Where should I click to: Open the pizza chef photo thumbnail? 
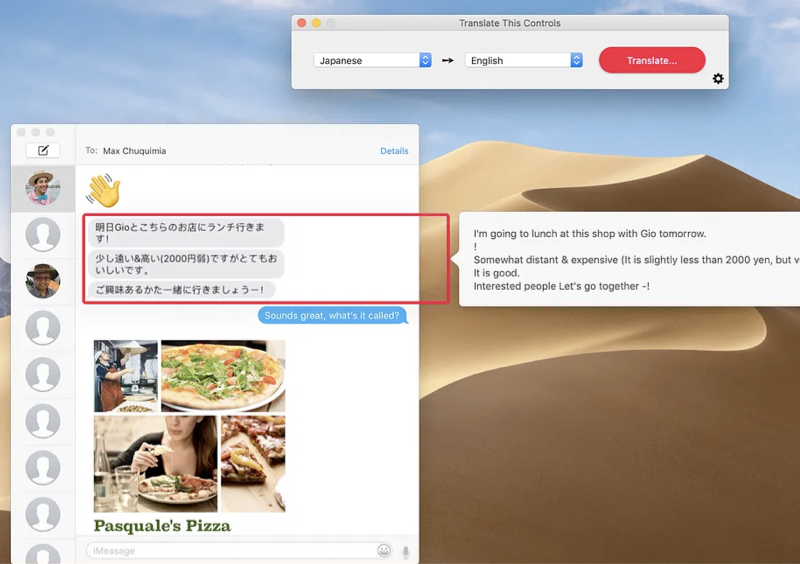pyautogui.click(x=126, y=376)
